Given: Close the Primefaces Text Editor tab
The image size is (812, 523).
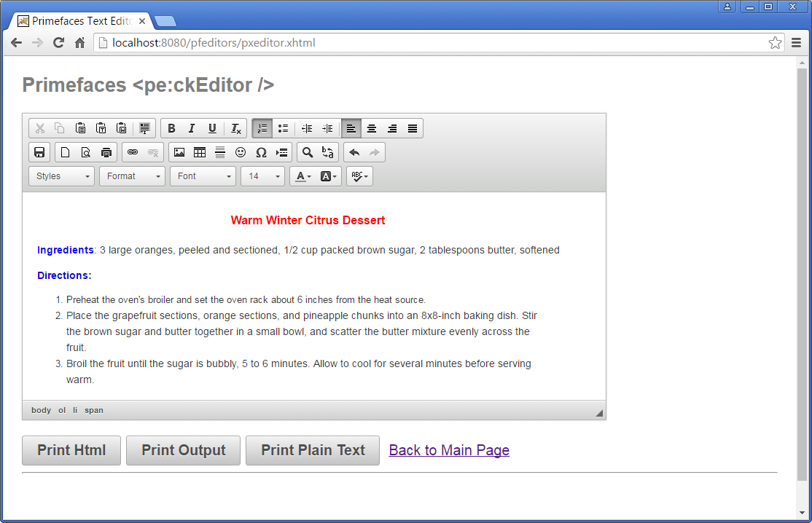Looking at the screenshot, I should 142,21.
